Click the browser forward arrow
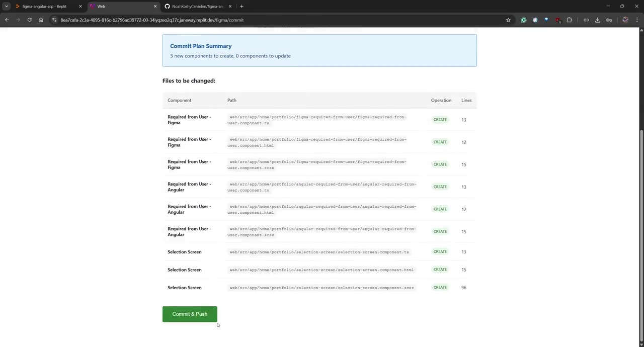 pyautogui.click(x=18, y=20)
